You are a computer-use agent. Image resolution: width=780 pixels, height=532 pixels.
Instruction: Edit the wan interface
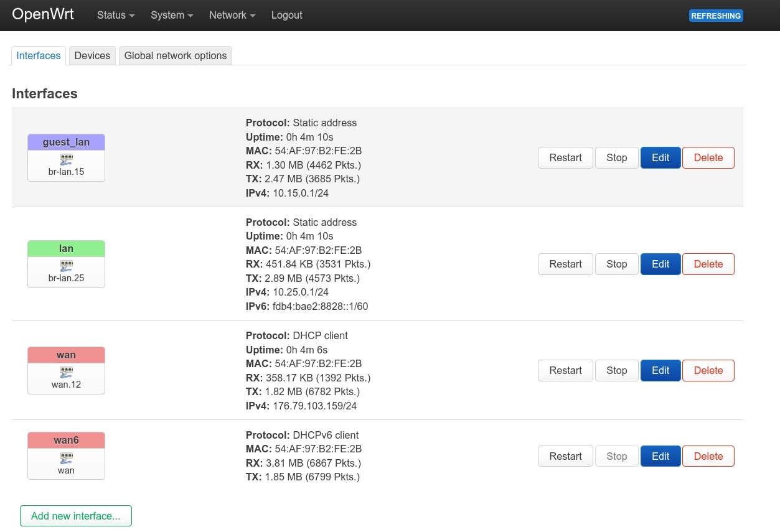660,370
